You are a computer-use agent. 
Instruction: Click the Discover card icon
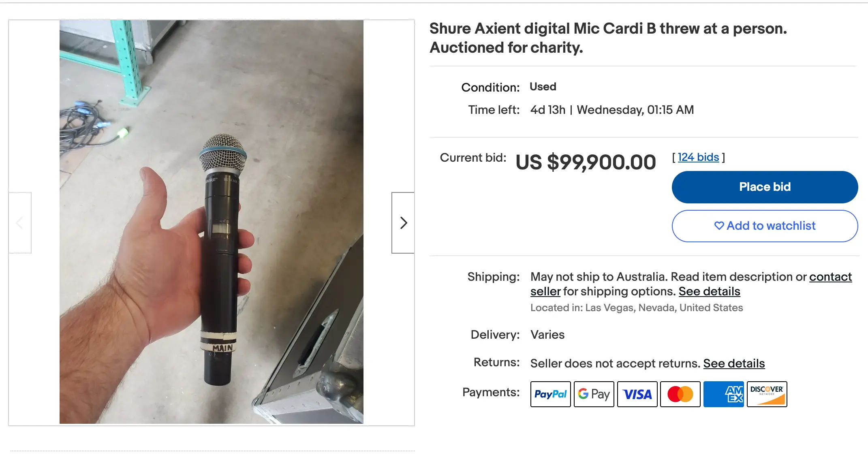coord(767,394)
